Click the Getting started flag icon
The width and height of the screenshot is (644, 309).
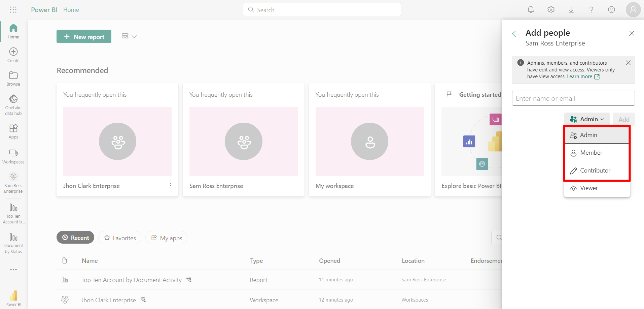pos(449,94)
